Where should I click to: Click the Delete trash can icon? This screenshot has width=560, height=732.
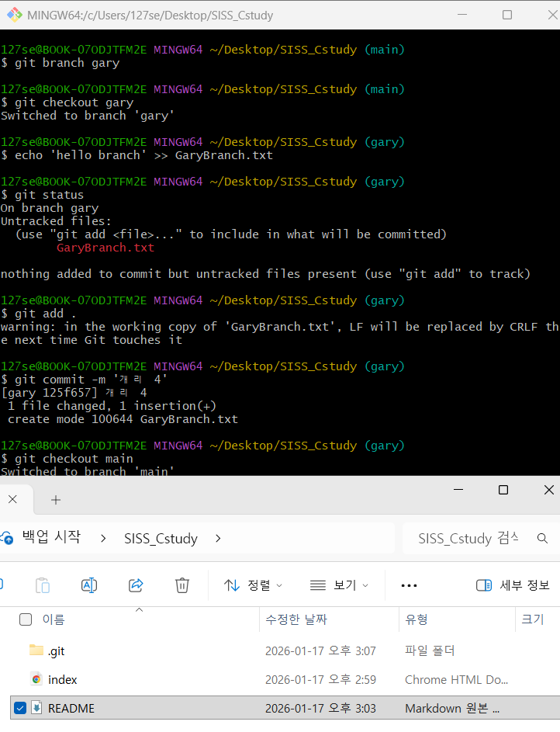pyautogui.click(x=181, y=585)
